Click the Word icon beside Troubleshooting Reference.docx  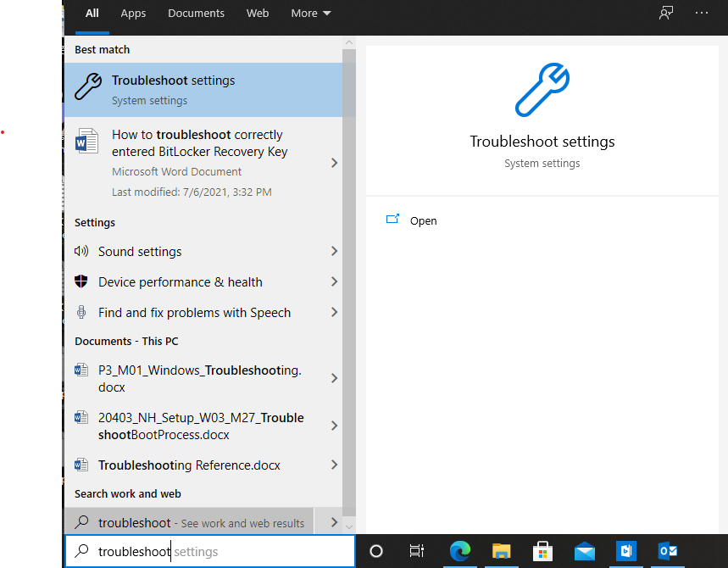coord(81,465)
